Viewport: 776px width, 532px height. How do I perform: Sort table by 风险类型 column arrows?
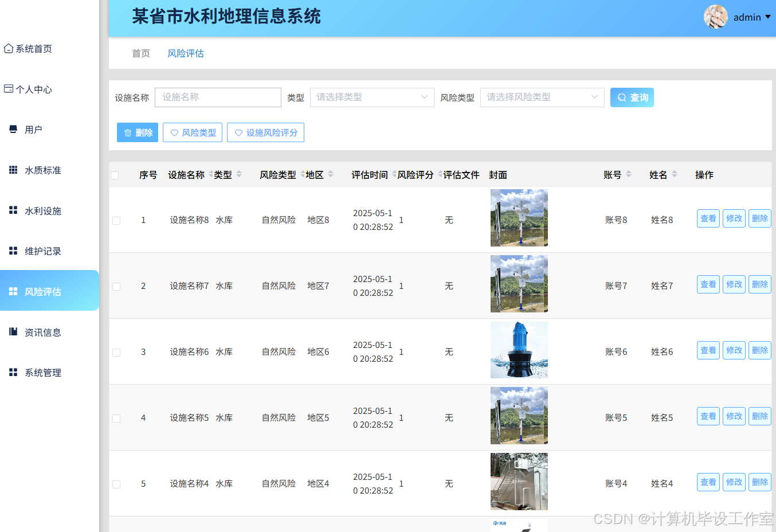302,174
